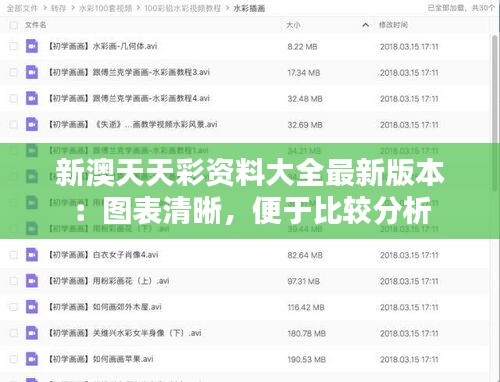Click the vertical scrollbar thumb
Screen dimensions: 500x382
click(x=495, y=113)
